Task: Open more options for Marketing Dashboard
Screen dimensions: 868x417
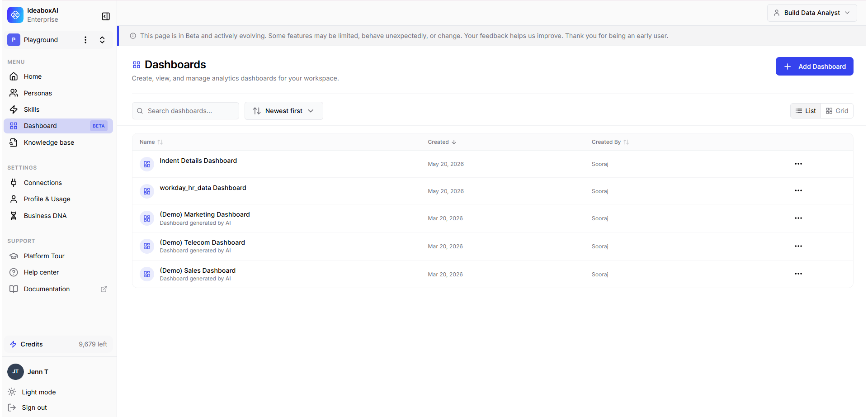Action: tap(798, 218)
